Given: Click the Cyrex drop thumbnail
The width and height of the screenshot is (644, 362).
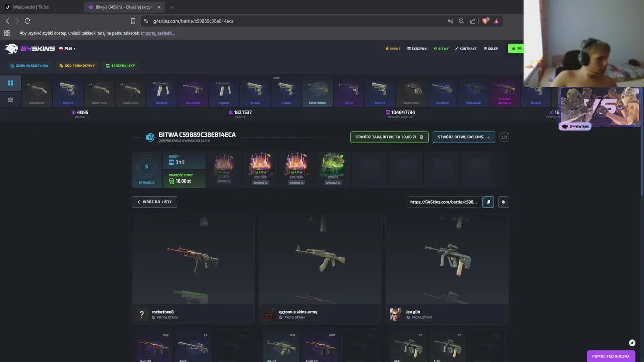Looking at the screenshot, I should point(349,93).
